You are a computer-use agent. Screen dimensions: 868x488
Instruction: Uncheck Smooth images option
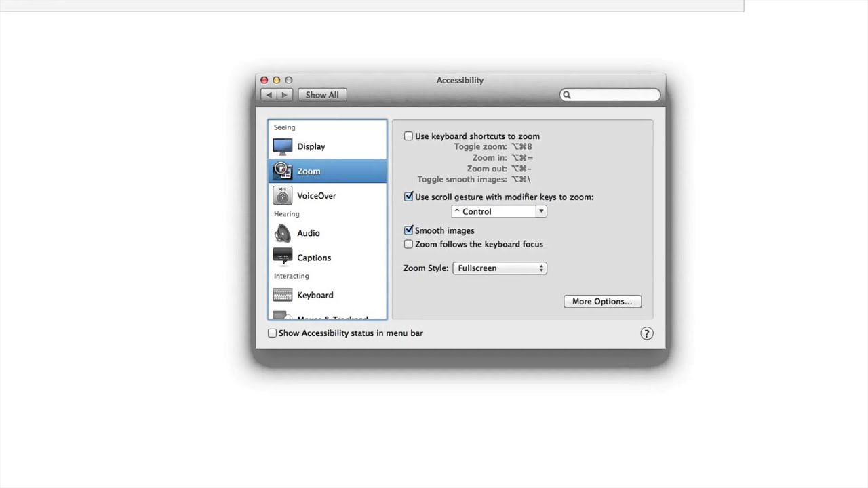(408, 230)
